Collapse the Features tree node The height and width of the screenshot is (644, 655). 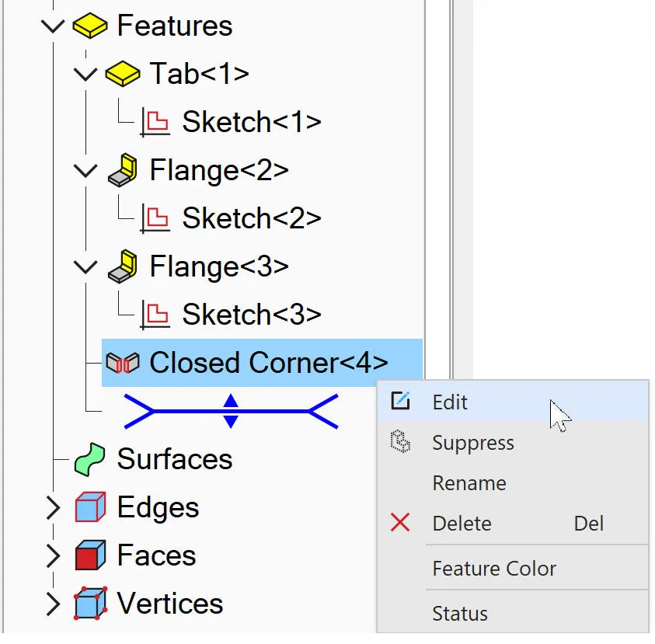point(53,26)
